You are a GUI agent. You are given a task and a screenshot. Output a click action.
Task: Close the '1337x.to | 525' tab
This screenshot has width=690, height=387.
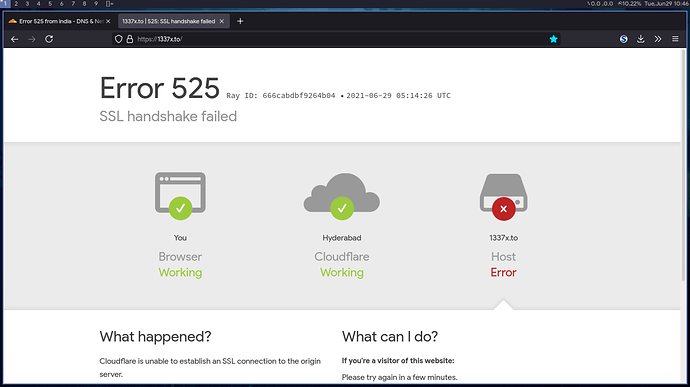[x=222, y=21]
